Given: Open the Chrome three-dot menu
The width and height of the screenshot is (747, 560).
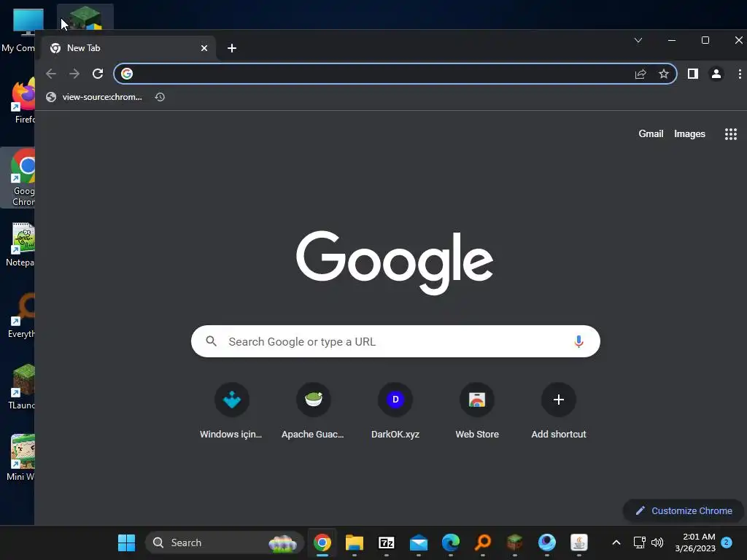Looking at the screenshot, I should [740, 74].
